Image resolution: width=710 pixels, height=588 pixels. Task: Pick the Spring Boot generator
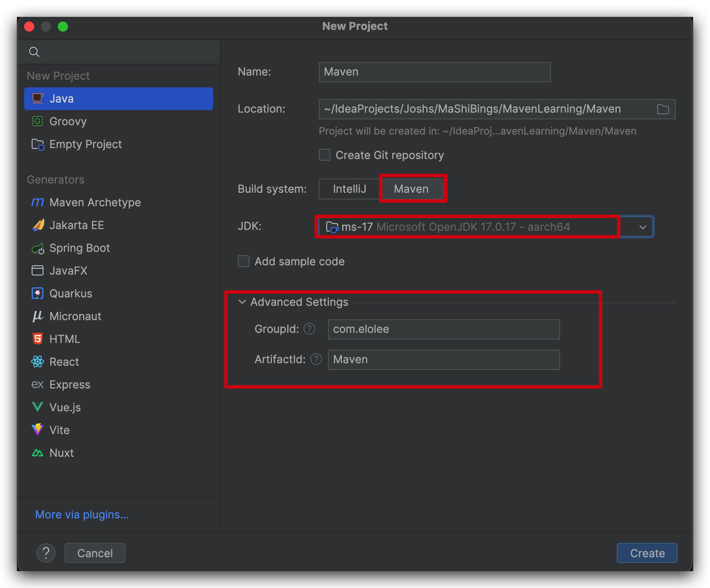click(119, 248)
